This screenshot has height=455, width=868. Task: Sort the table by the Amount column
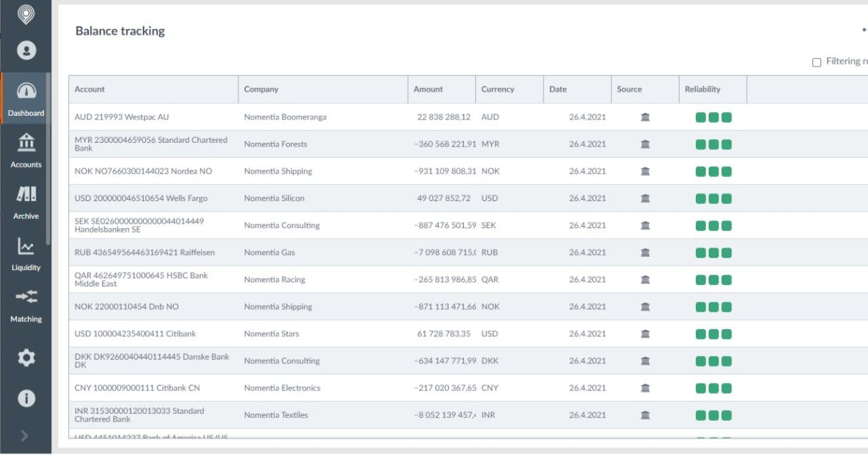[x=428, y=89]
